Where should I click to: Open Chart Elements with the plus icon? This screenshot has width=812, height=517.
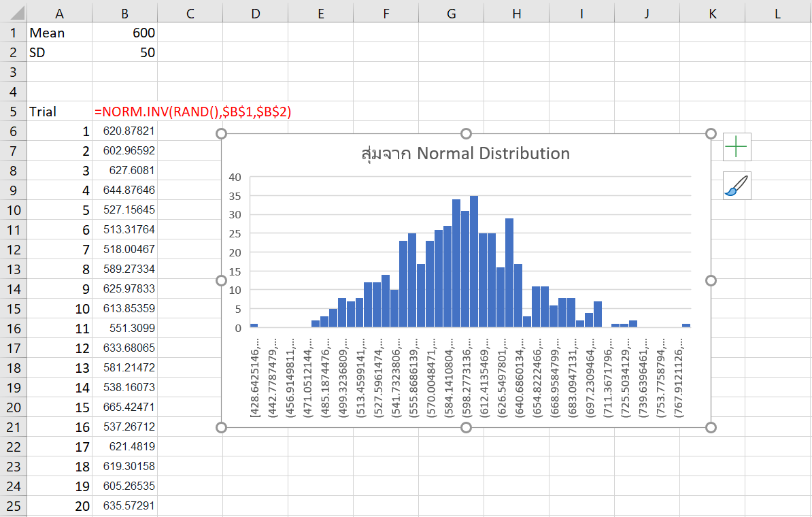tap(737, 146)
